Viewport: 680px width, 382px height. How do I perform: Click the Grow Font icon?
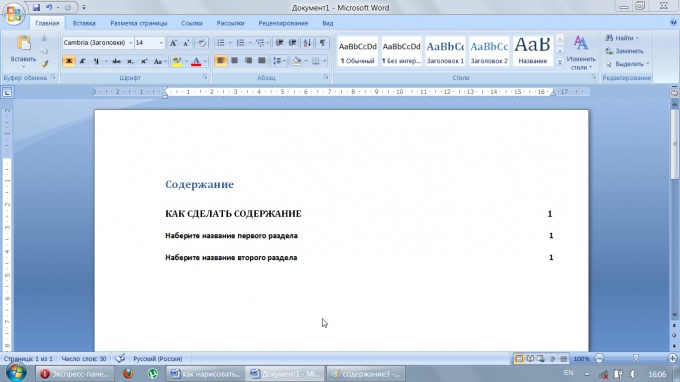(173, 42)
